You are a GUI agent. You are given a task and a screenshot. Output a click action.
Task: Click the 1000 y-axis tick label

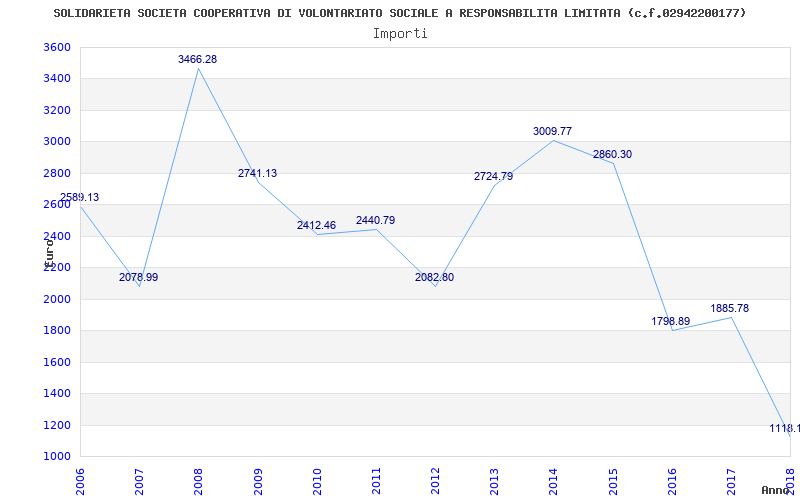pyautogui.click(x=57, y=457)
